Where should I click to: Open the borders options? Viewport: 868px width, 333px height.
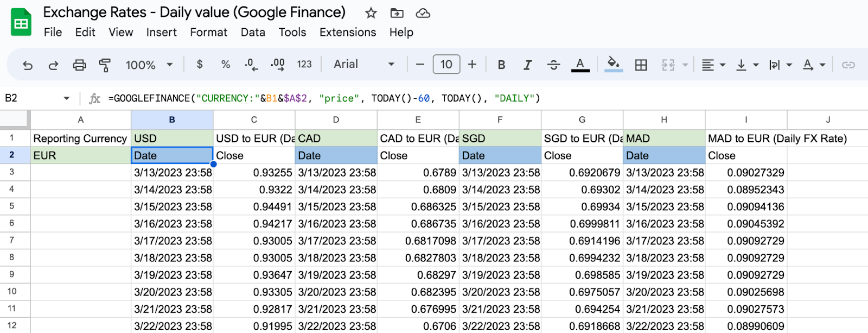tap(641, 65)
